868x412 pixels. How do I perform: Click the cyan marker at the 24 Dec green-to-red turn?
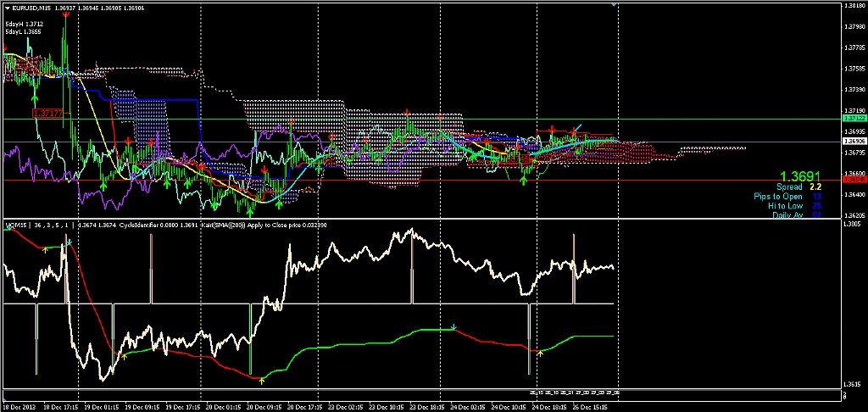[454, 328]
